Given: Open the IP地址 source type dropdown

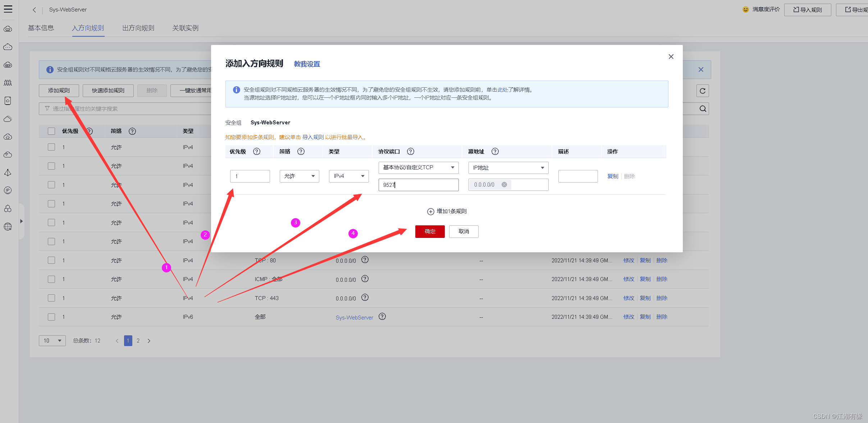Looking at the screenshot, I should click(x=508, y=168).
